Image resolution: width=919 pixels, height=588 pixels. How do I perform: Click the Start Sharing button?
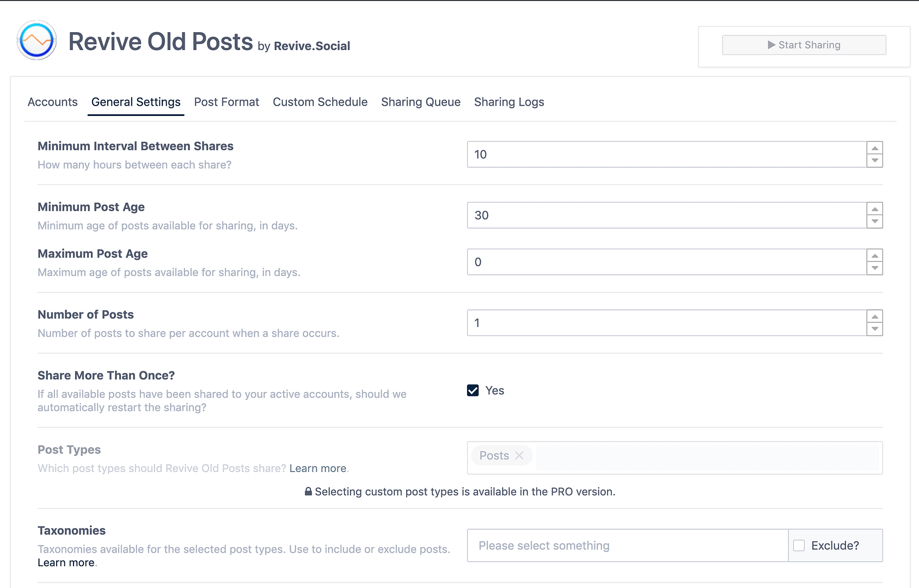point(804,45)
